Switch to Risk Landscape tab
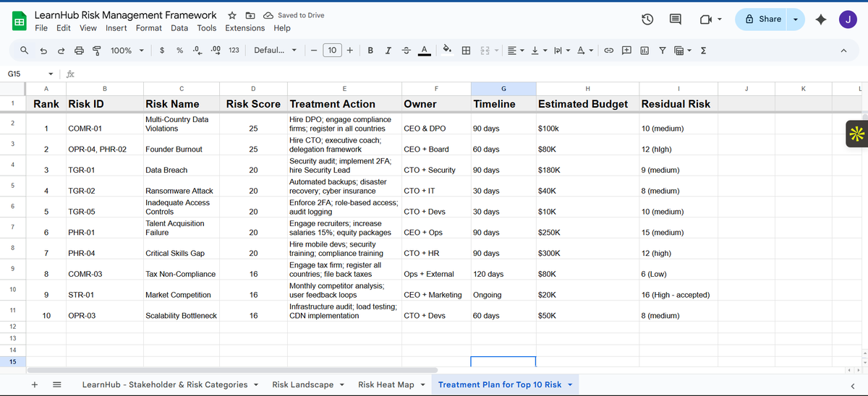 [x=303, y=384]
